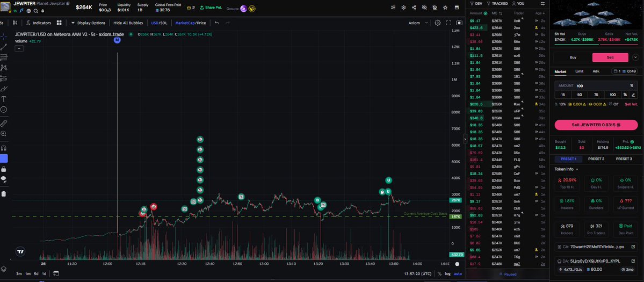Click the share token icon

414,8
